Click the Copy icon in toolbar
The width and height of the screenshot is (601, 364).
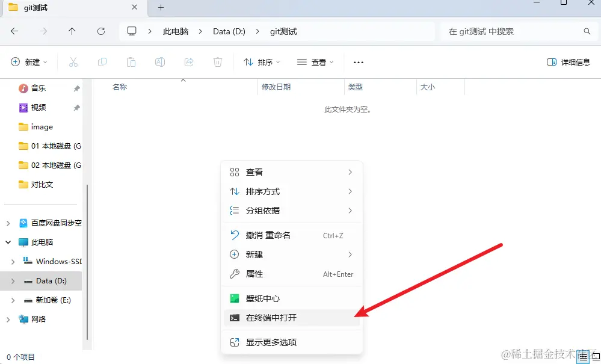coord(102,62)
